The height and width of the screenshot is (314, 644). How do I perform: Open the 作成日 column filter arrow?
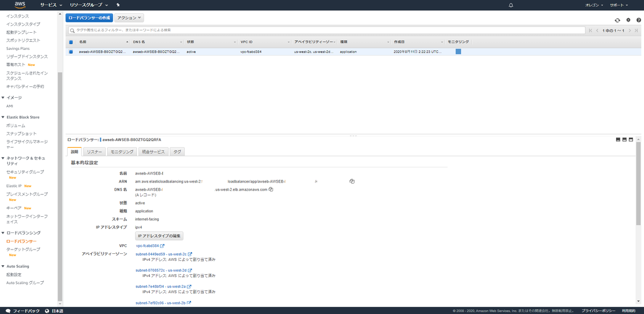point(441,42)
